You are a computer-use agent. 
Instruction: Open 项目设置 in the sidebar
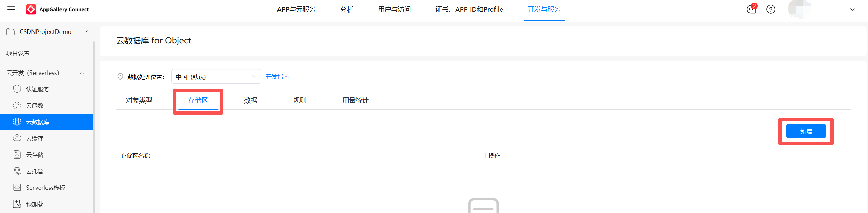pyautogui.click(x=18, y=53)
